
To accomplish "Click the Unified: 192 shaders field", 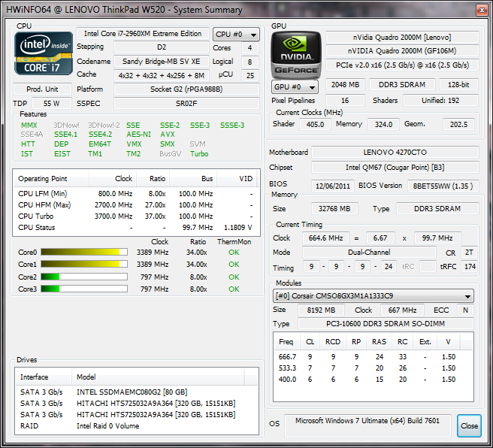I will pos(440,101).
